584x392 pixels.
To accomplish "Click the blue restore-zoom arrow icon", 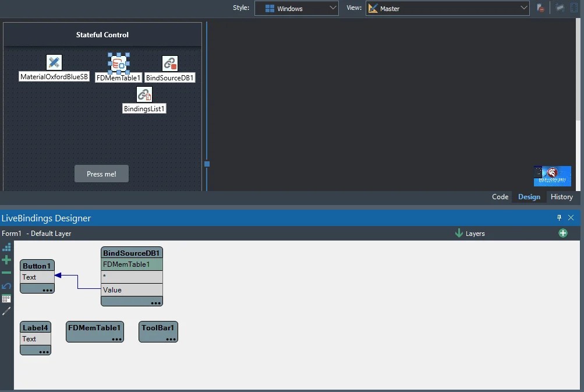I will [6, 286].
